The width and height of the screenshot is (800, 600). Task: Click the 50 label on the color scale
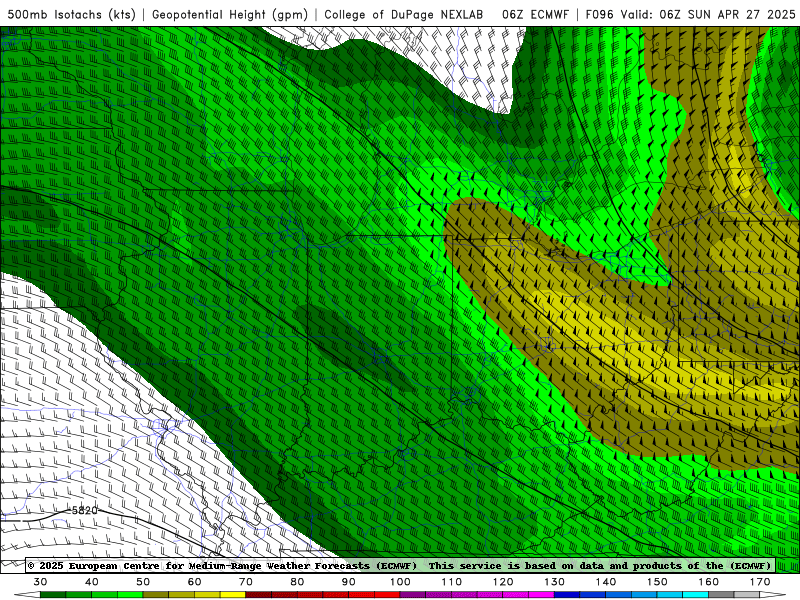tap(143, 582)
